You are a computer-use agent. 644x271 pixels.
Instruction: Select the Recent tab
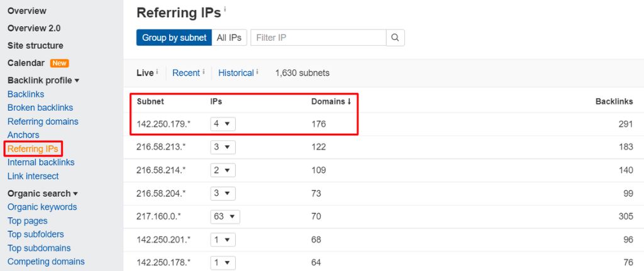coord(186,73)
